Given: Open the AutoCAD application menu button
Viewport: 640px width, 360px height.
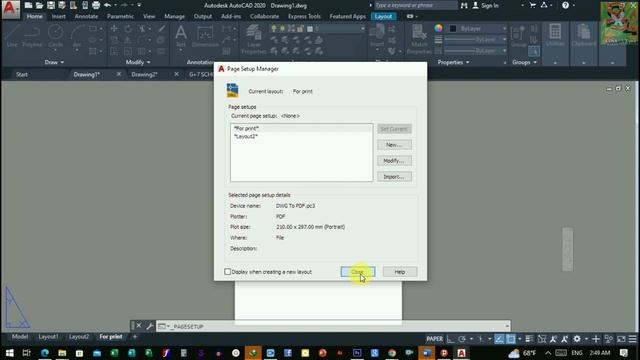Looking at the screenshot, I should (x=10, y=9).
